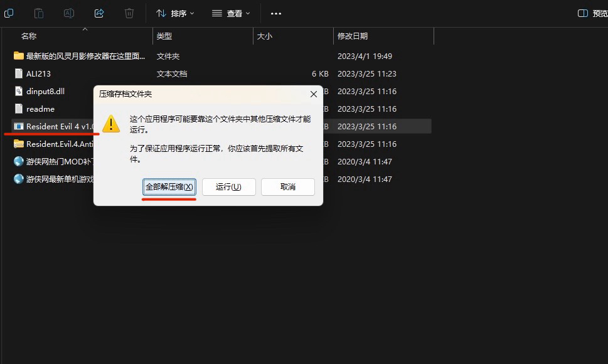Close the 压缩存档文件夹 dialog

314,94
